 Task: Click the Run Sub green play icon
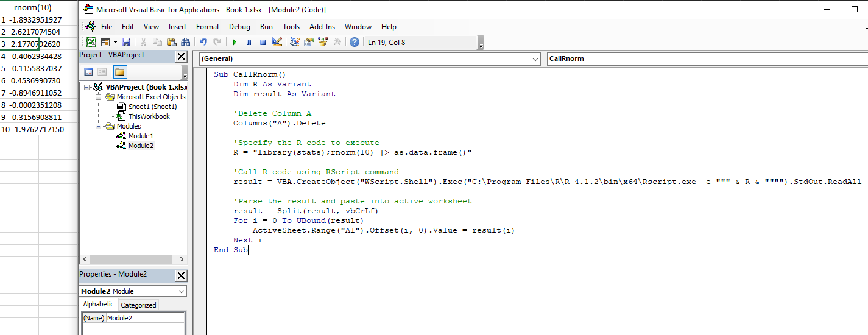[x=235, y=42]
